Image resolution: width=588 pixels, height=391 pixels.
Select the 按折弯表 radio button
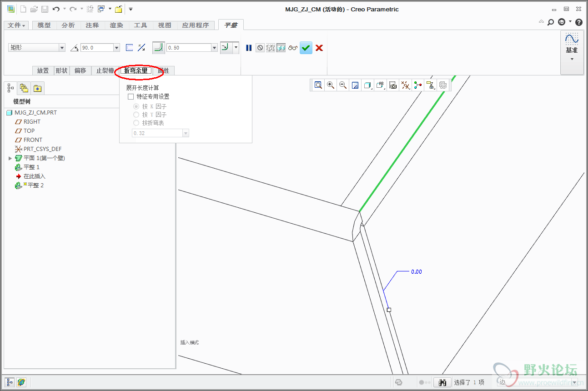[136, 123]
